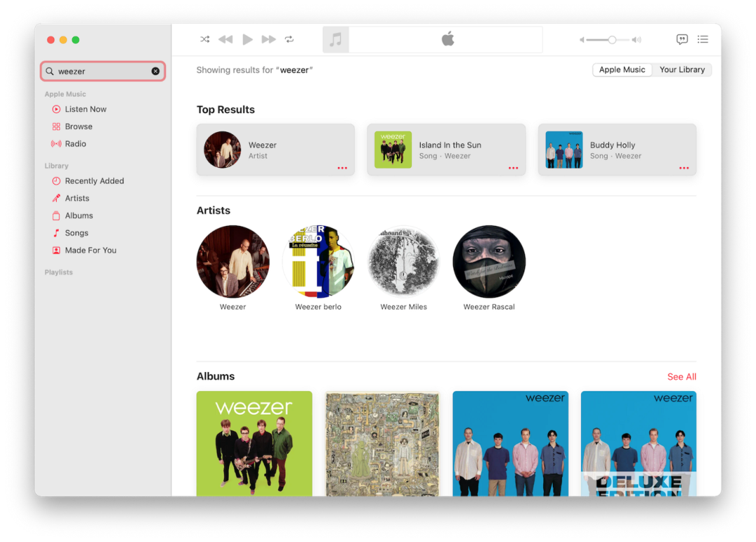756x542 pixels.
Task: Open the Weezer artist circular thumbnail
Action: [x=233, y=262]
